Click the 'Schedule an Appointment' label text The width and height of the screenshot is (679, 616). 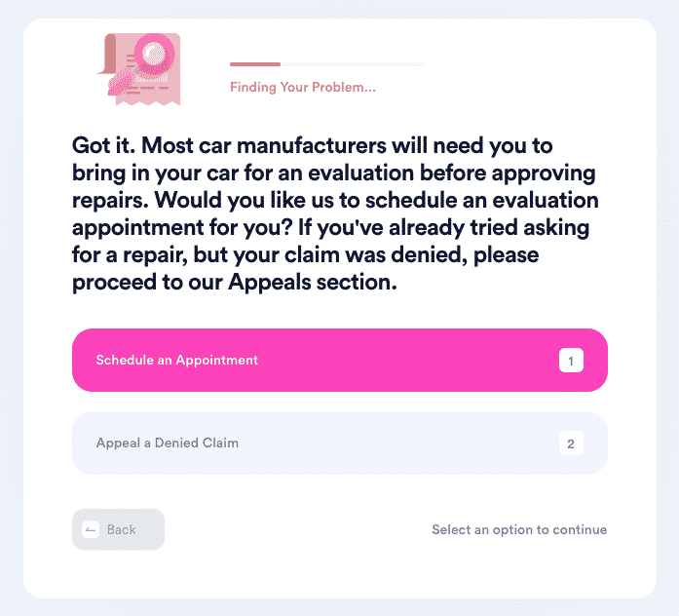176,360
